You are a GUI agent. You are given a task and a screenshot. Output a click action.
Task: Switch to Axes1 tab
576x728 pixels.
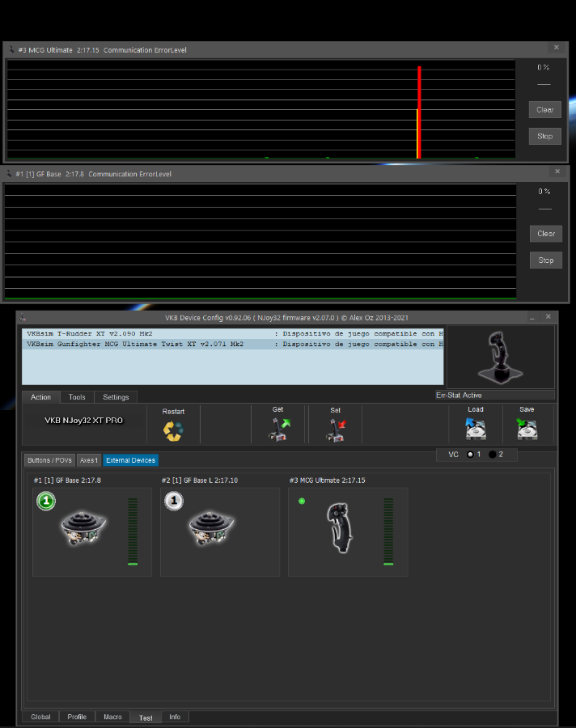[89, 460]
